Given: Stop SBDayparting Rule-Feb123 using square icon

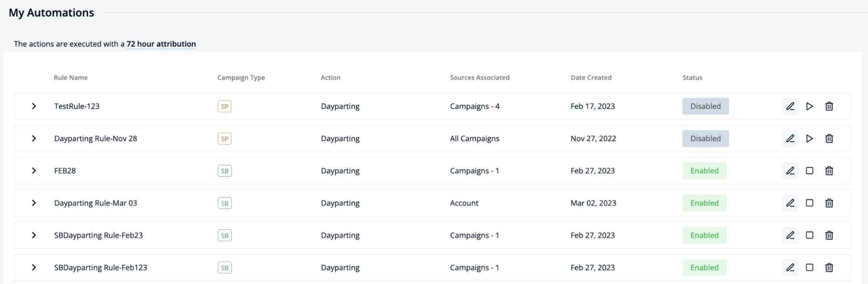Looking at the screenshot, I should 809,267.
